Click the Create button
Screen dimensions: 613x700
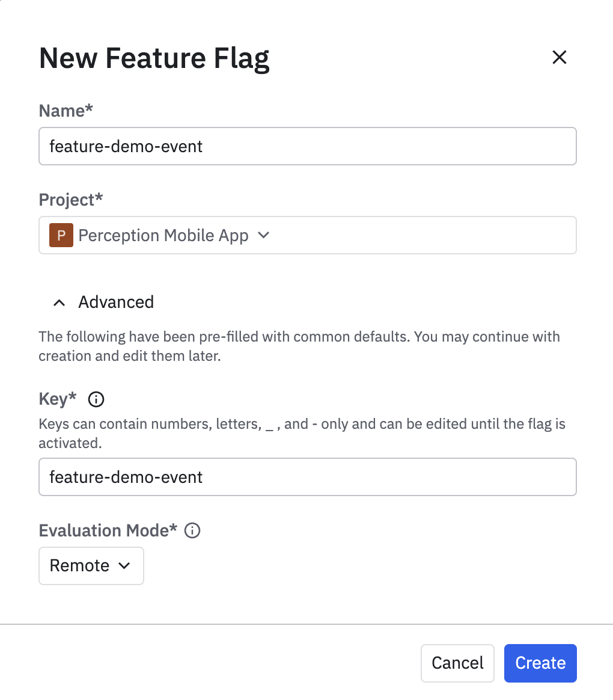click(540, 663)
